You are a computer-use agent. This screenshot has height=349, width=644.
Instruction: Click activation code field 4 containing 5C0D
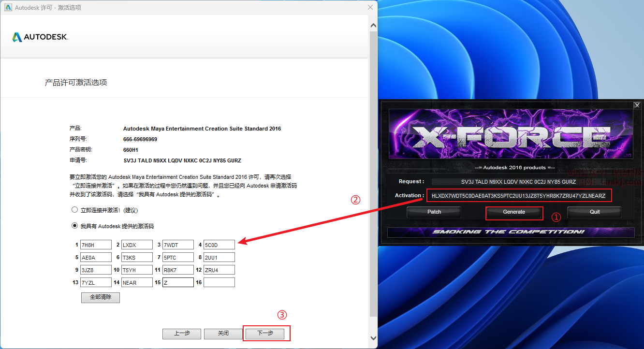[x=219, y=245]
